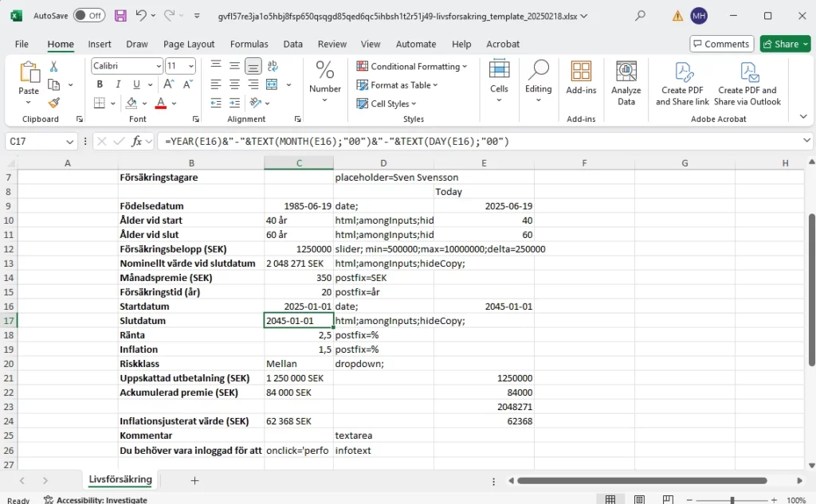Click the Borders icon
This screenshot has height=504, width=816.
[100, 103]
